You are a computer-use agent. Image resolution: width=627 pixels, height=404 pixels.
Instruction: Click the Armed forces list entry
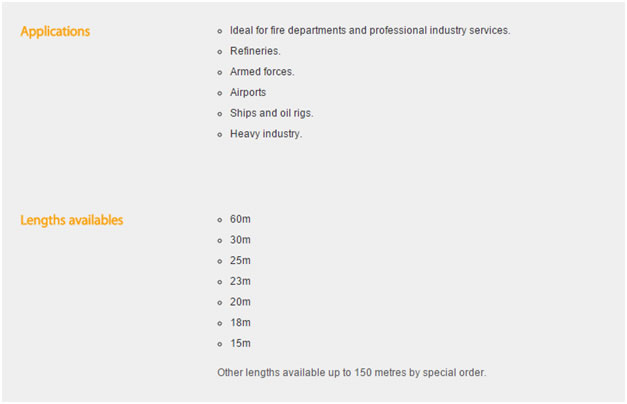[x=262, y=72]
